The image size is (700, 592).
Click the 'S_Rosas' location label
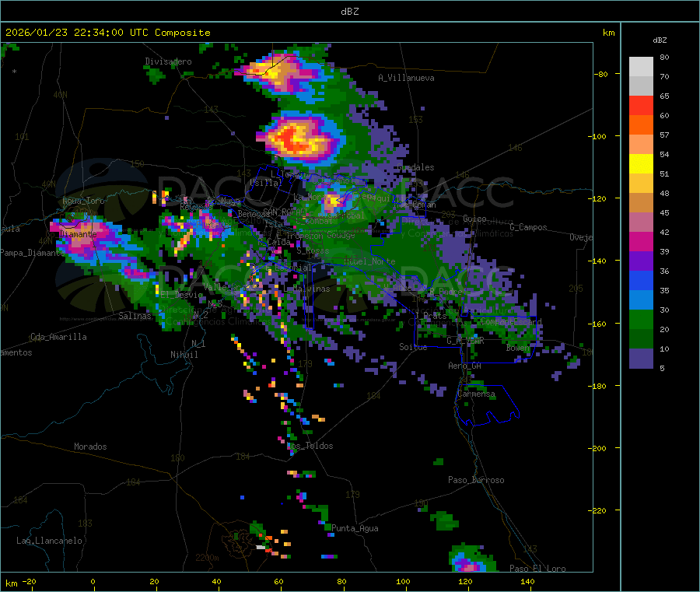point(313,251)
